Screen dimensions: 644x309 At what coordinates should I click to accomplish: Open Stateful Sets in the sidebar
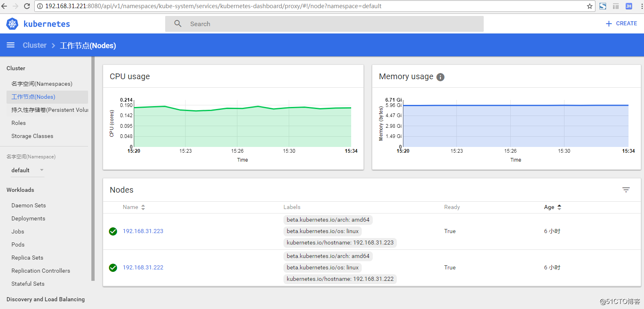(x=28, y=284)
